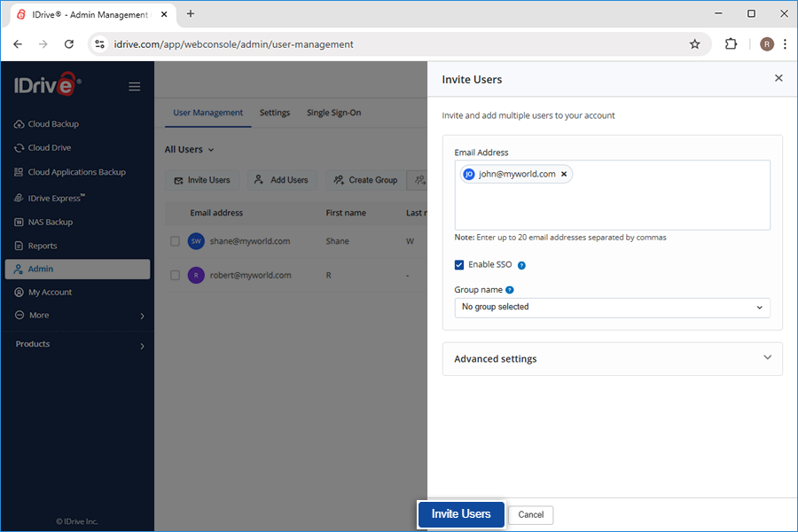Click partially hidden group icon button beside Create Group
This screenshot has height=532, width=798.
[x=419, y=180]
